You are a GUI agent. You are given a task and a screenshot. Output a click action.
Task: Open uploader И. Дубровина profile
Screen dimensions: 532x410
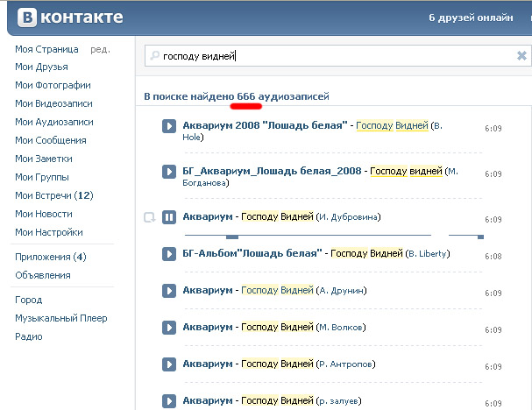pyautogui.click(x=349, y=216)
